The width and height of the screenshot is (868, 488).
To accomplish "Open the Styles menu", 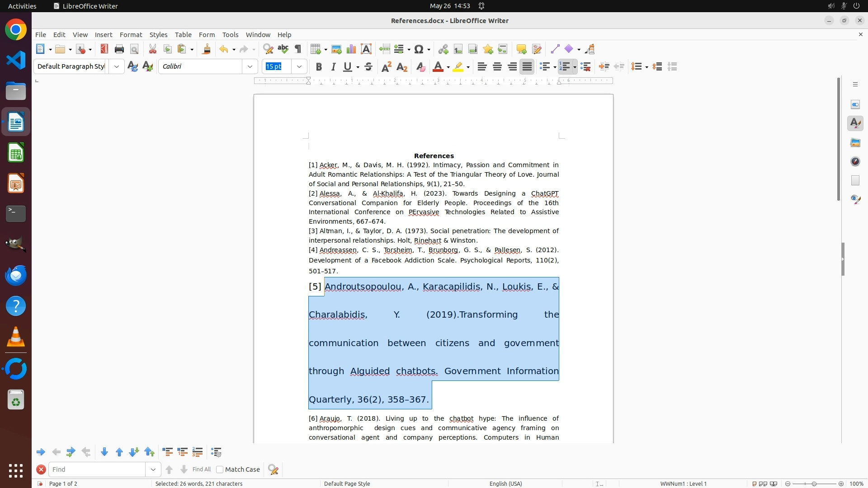I will pyautogui.click(x=158, y=35).
